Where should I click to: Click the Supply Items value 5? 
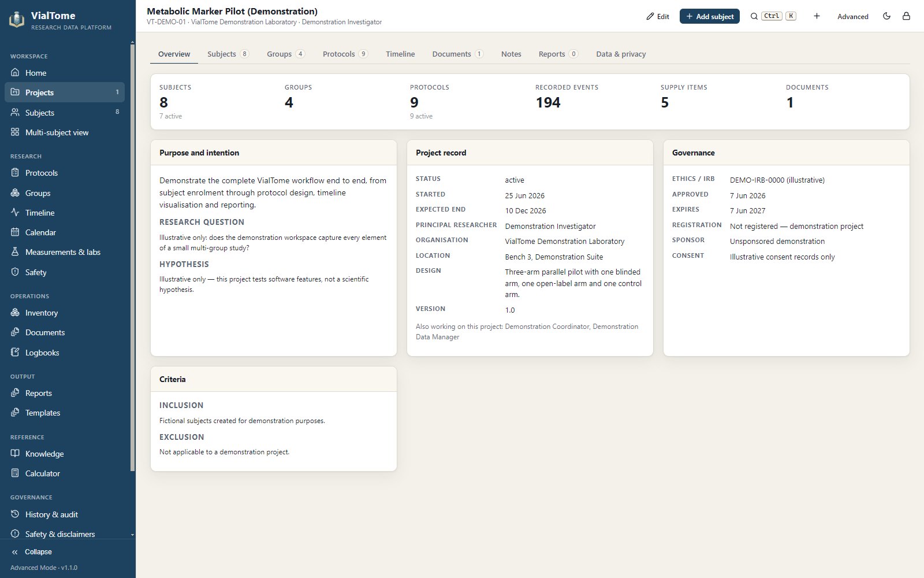665,103
